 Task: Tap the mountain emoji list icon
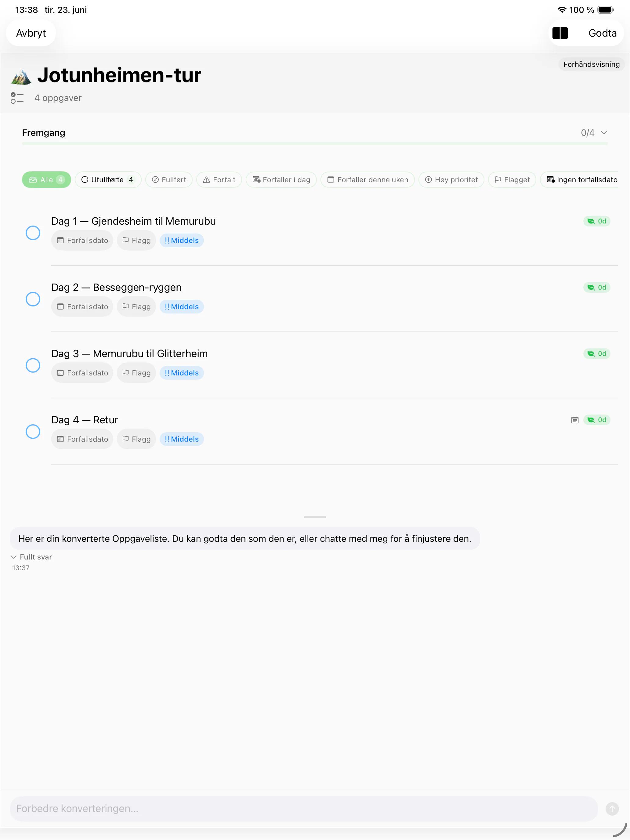21,77
